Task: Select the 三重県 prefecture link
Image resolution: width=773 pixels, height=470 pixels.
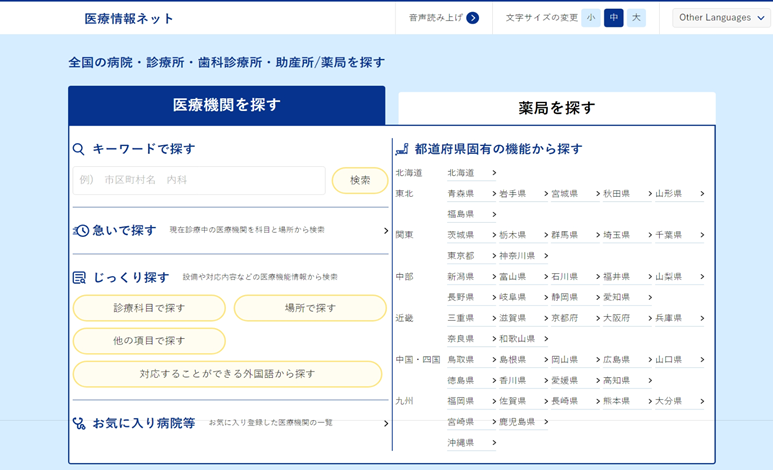Action: 472,318
